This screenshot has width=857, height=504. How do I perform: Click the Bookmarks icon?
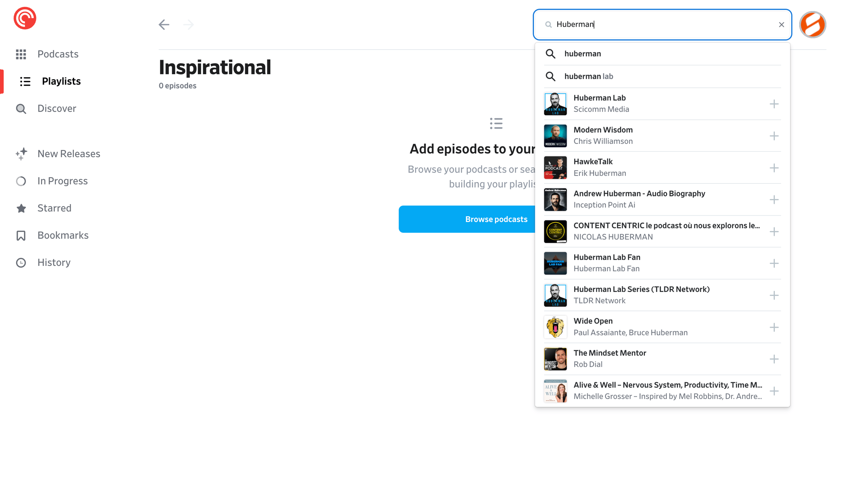click(x=21, y=236)
